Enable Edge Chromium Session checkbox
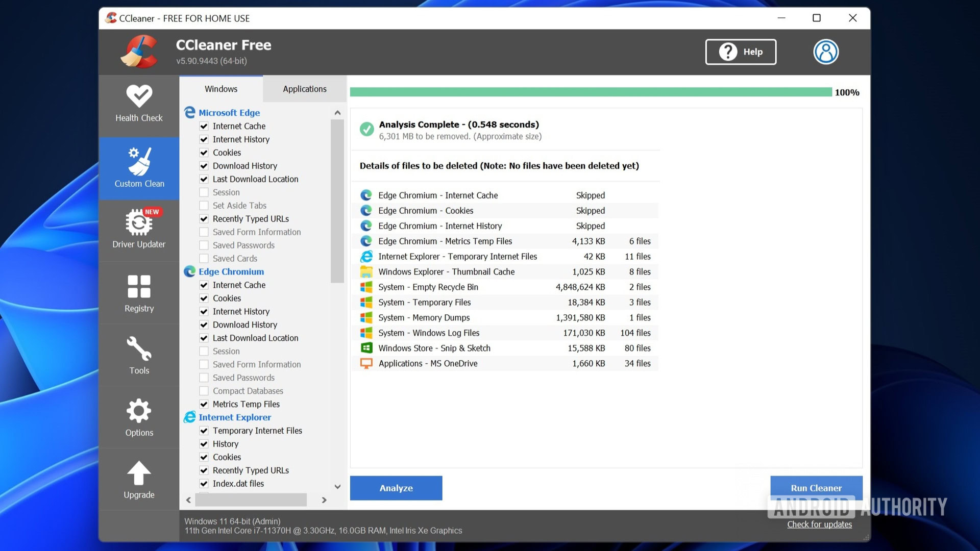980x551 pixels. coord(204,351)
